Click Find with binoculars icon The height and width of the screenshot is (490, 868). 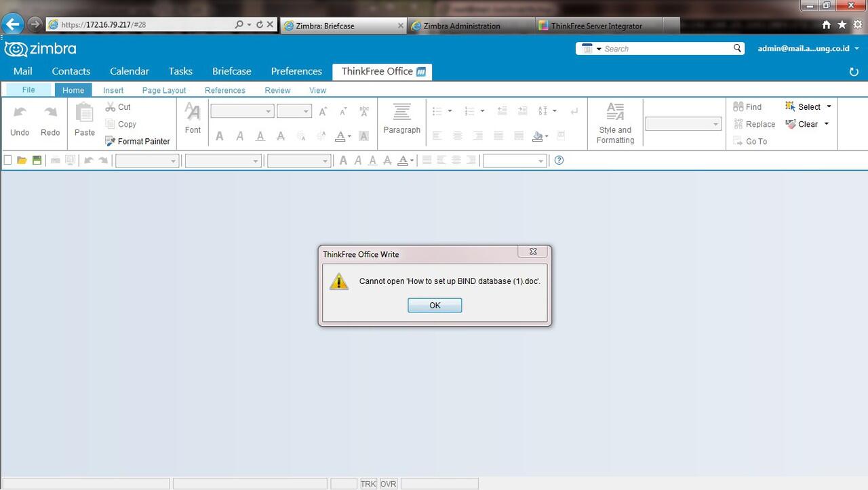[x=747, y=107]
